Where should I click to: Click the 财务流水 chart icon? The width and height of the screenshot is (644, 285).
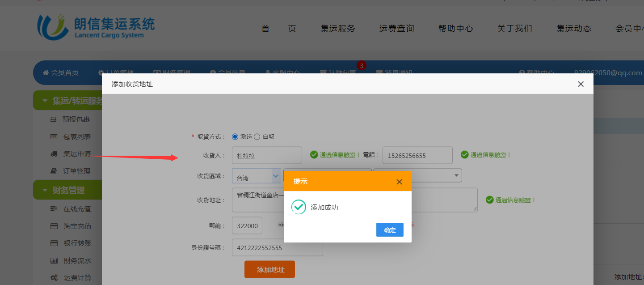click(x=54, y=260)
